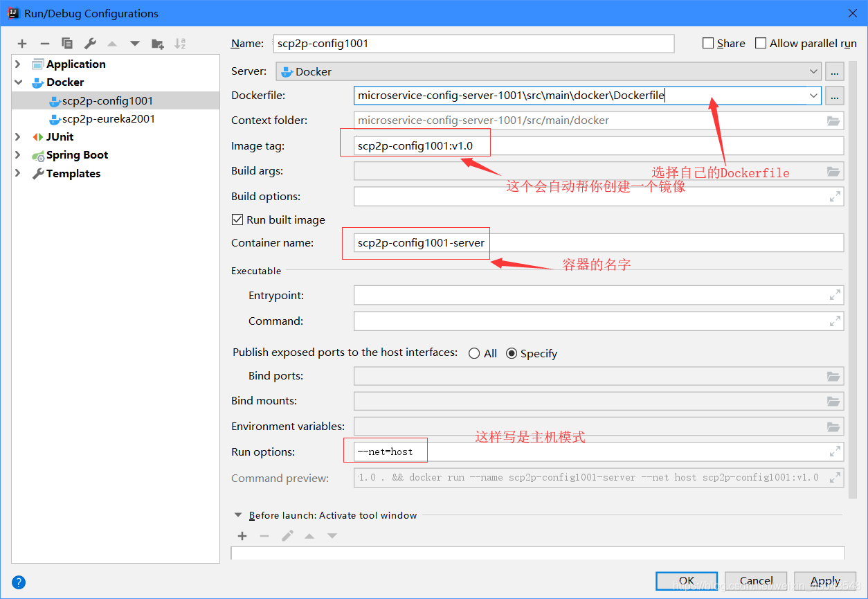868x599 pixels.
Task: Click the Run options input field
Action: (599, 452)
